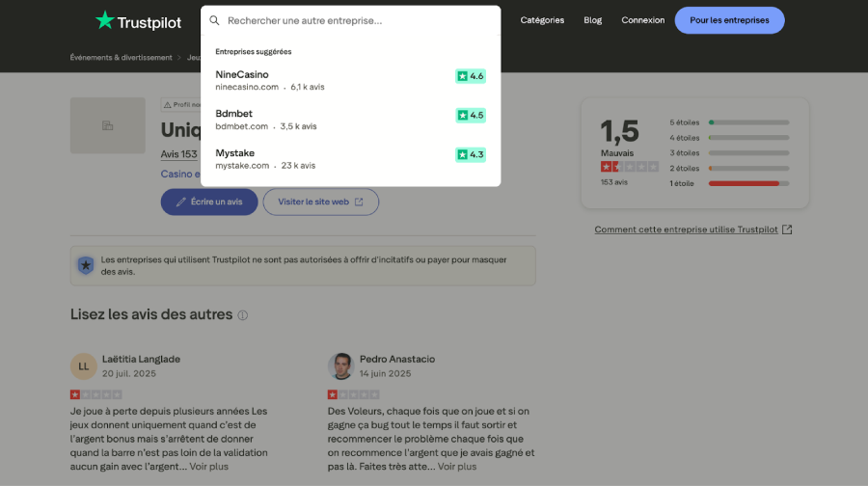The image size is (868, 486).
Task: Click the Trustpilot logo
Action: (138, 20)
